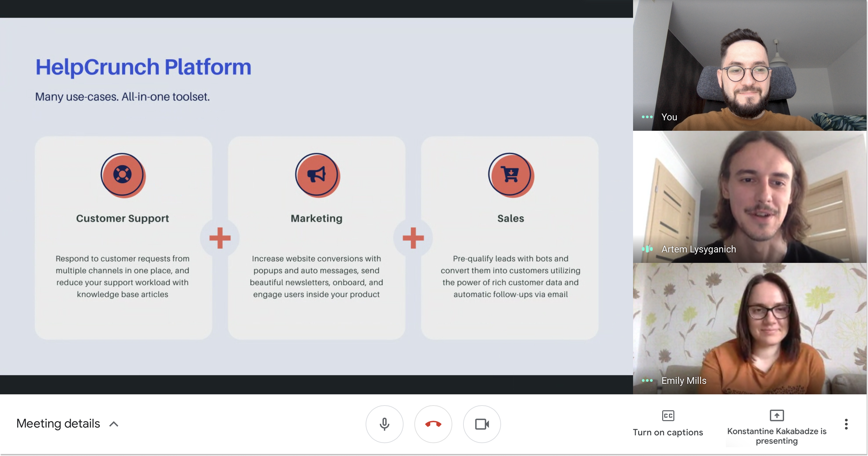Select Artem Lysyganich's video tile
The width and height of the screenshot is (868, 456).
(x=750, y=197)
